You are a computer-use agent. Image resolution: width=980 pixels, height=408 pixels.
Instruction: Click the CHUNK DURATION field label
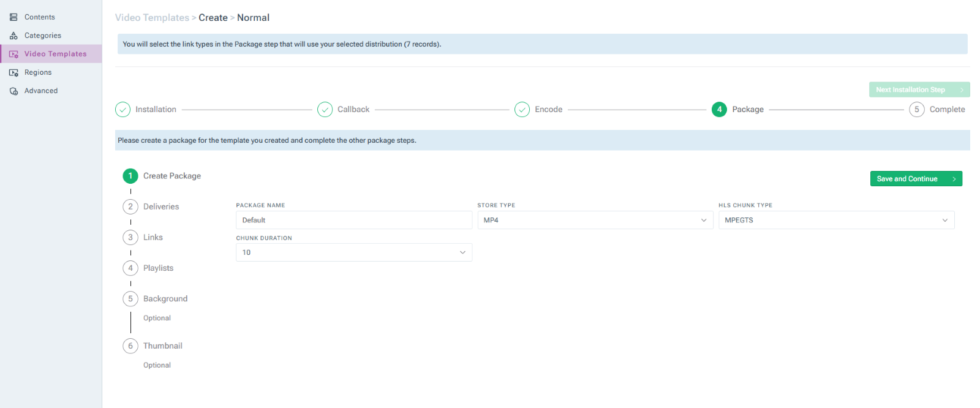point(264,238)
